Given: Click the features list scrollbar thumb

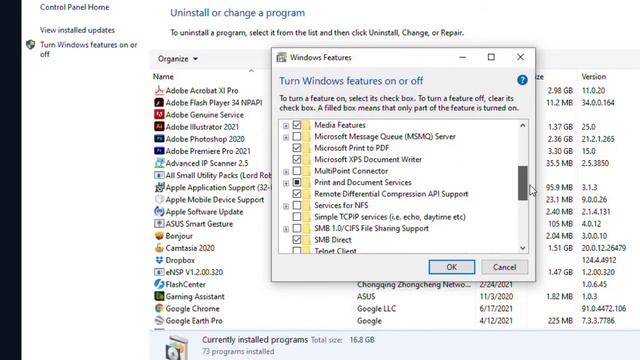Looking at the screenshot, I should tap(522, 183).
